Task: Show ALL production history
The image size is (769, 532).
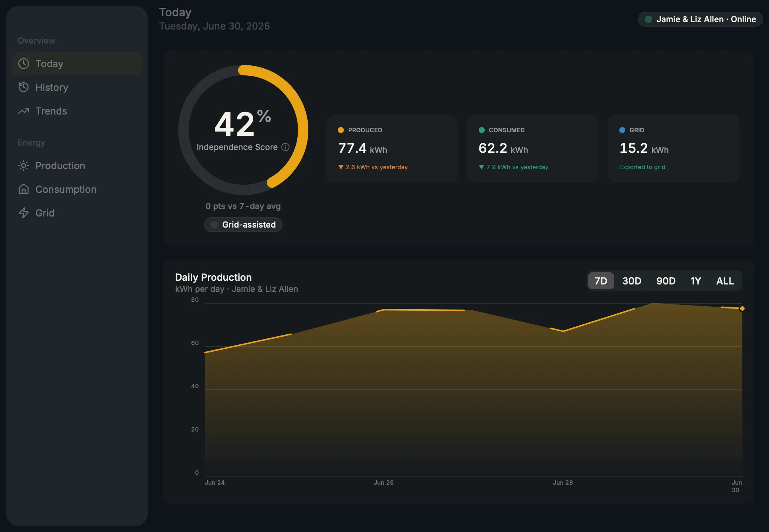Action: 725,281
